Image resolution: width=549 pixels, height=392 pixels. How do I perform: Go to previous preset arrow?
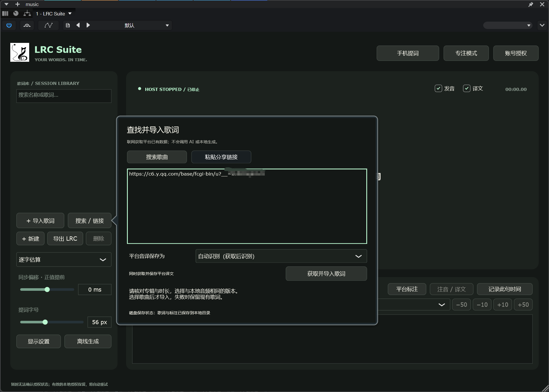(x=78, y=25)
